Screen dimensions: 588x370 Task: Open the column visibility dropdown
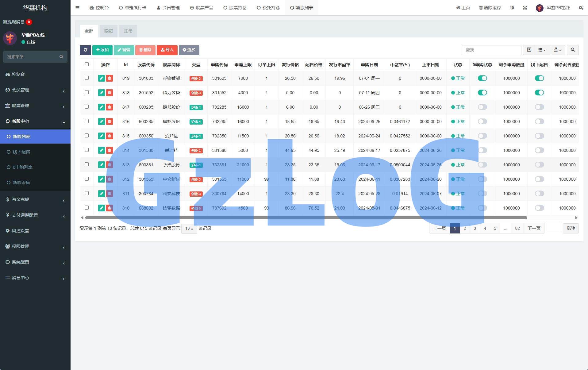542,50
